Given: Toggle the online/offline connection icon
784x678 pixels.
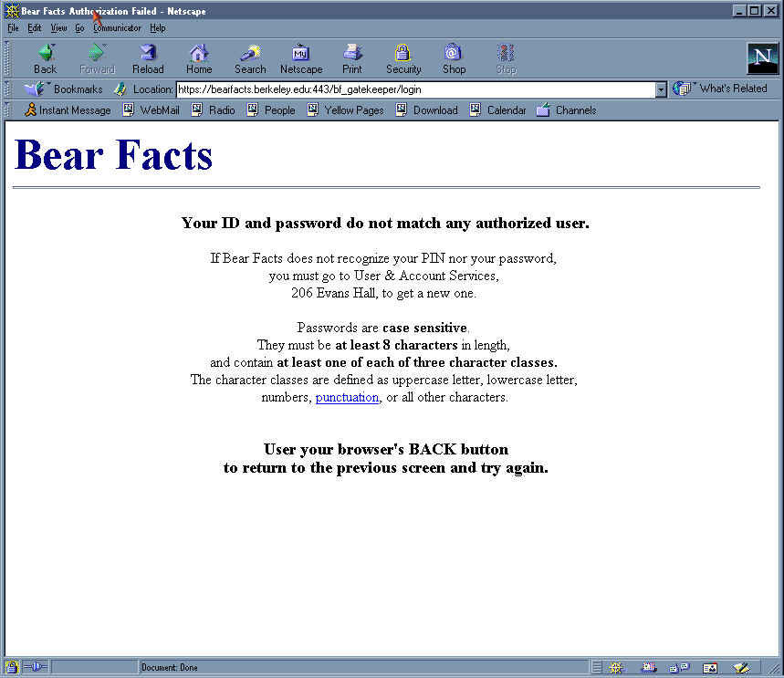Looking at the screenshot, I should point(35,667).
